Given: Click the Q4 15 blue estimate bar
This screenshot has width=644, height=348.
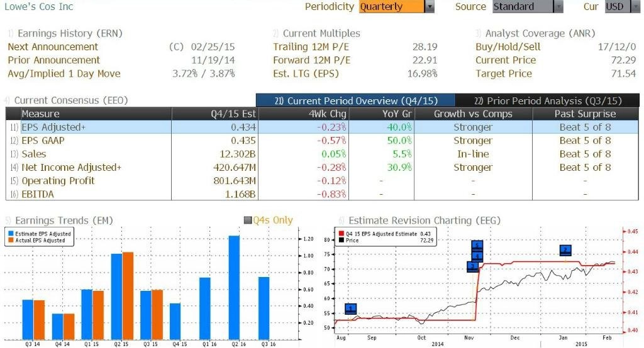Looking at the screenshot, I should click(175, 322).
